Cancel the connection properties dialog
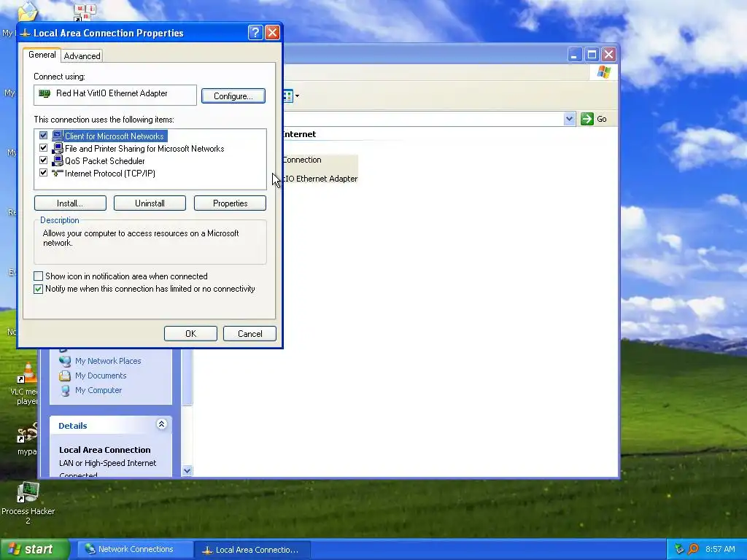 click(249, 334)
